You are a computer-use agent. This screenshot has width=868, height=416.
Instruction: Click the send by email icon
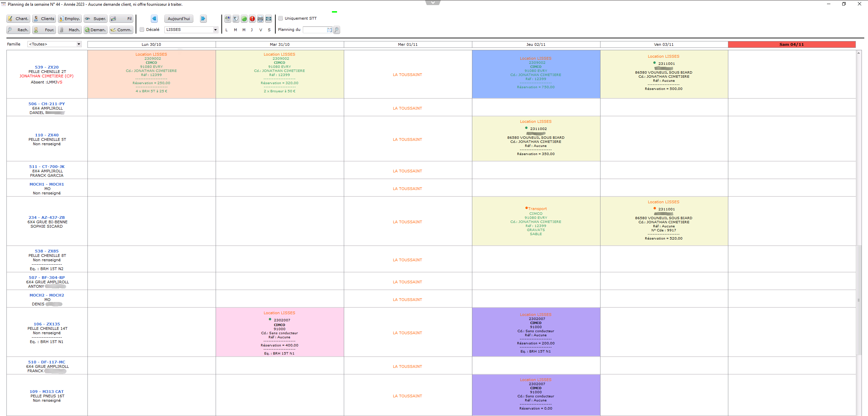pyautogui.click(x=268, y=19)
